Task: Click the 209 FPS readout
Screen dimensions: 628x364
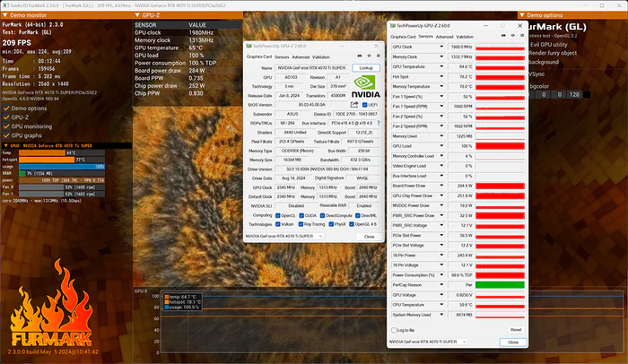Action: (x=17, y=42)
